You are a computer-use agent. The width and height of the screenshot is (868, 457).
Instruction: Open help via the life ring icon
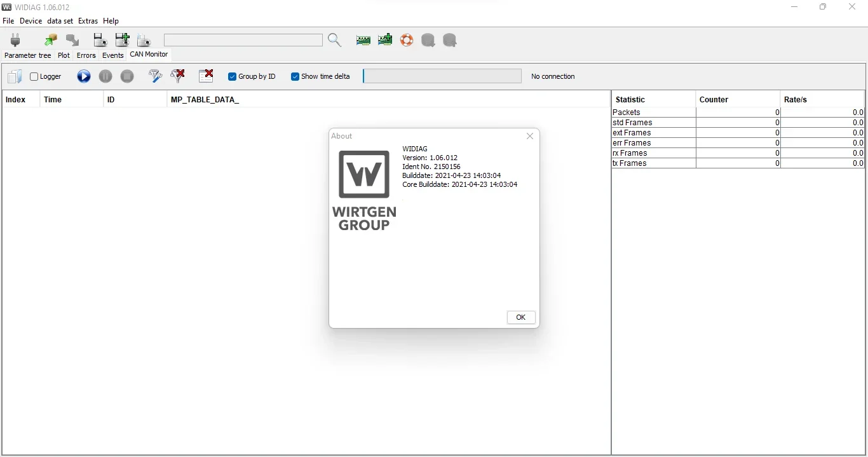pos(407,39)
